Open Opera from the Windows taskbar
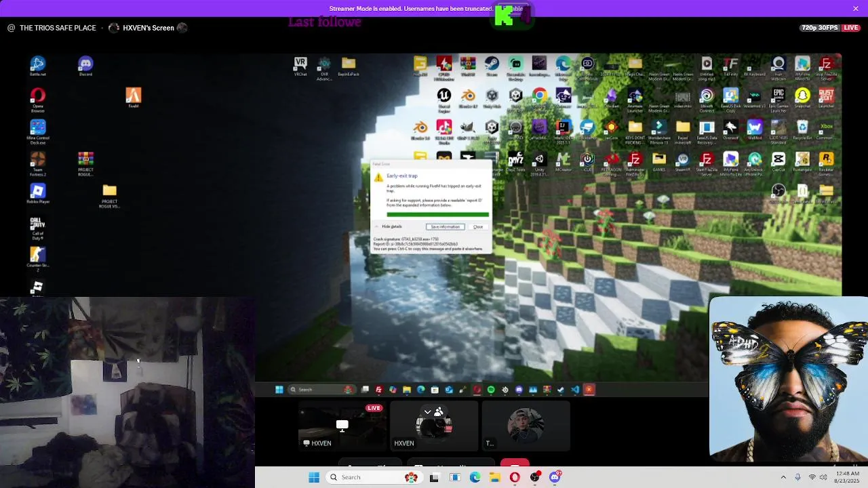 pos(515,477)
